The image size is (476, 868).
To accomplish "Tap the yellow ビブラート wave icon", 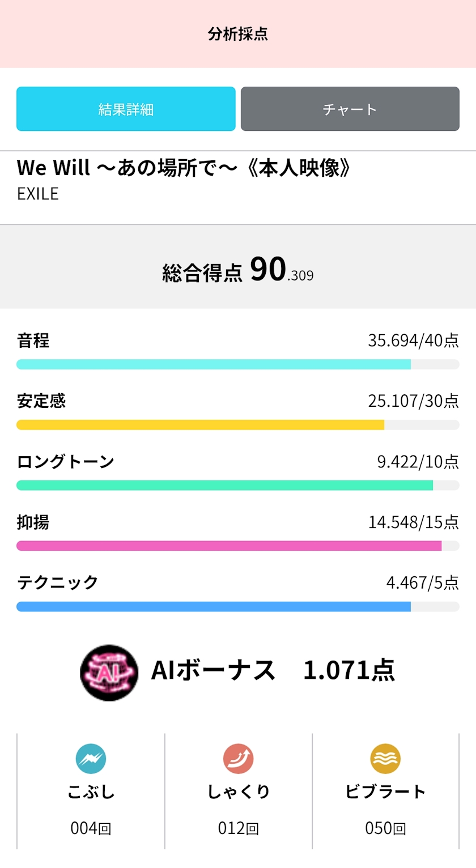I will click(x=385, y=759).
